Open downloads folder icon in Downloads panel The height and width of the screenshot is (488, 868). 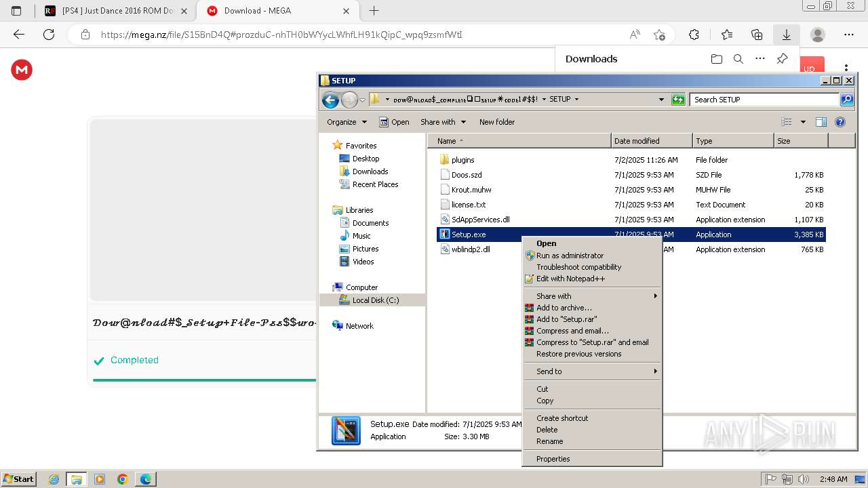coord(717,59)
